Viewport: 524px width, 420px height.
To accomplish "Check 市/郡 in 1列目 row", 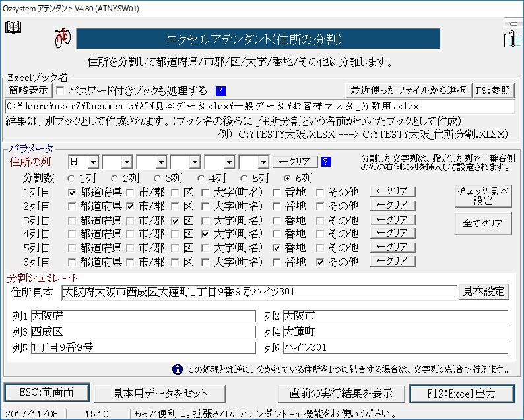I will (130, 193).
